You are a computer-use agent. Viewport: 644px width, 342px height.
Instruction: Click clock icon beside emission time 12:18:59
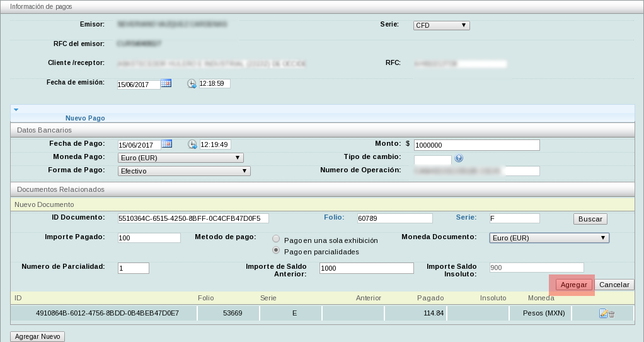click(x=192, y=83)
